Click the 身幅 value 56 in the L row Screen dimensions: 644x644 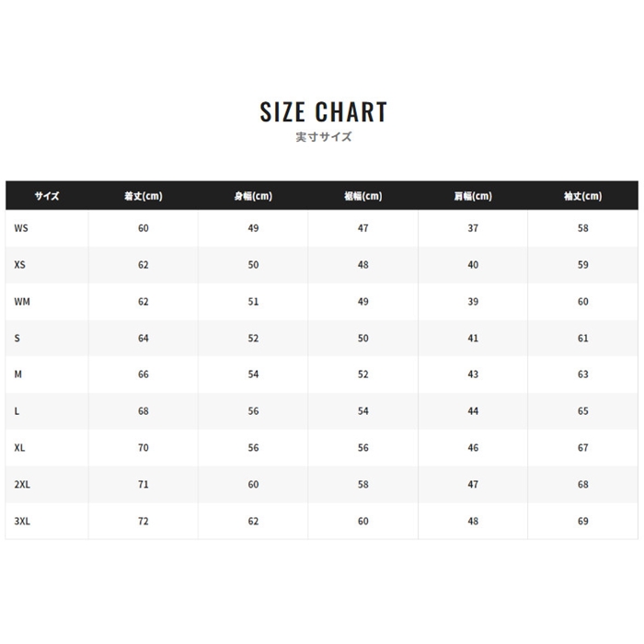pyautogui.click(x=253, y=411)
